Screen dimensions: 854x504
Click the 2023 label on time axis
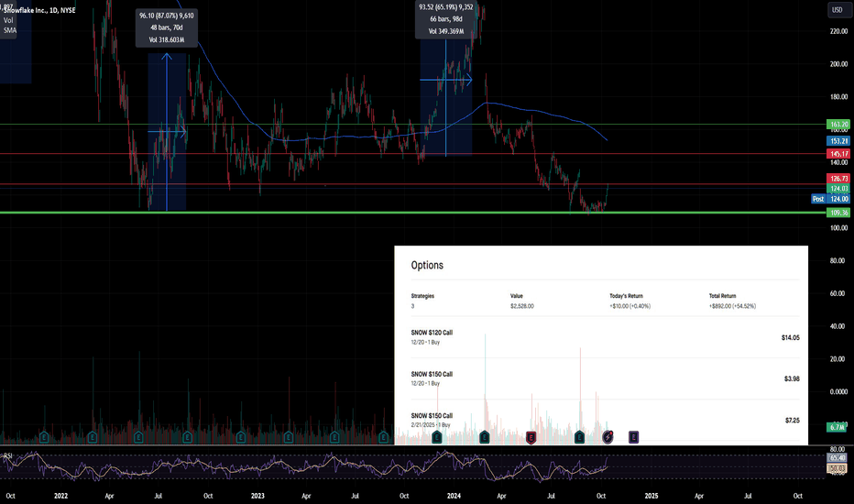pos(257,496)
